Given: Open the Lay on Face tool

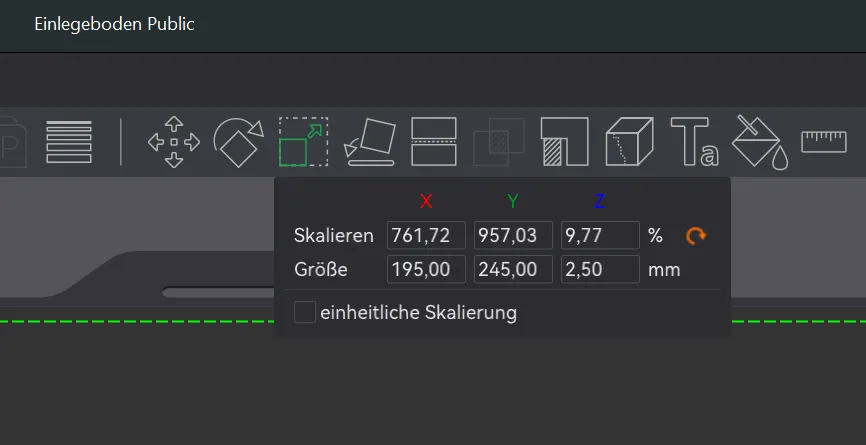Looking at the screenshot, I should 369,142.
